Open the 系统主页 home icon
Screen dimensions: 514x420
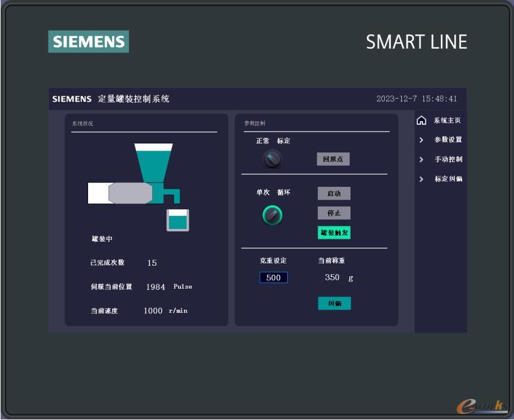coord(421,121)
